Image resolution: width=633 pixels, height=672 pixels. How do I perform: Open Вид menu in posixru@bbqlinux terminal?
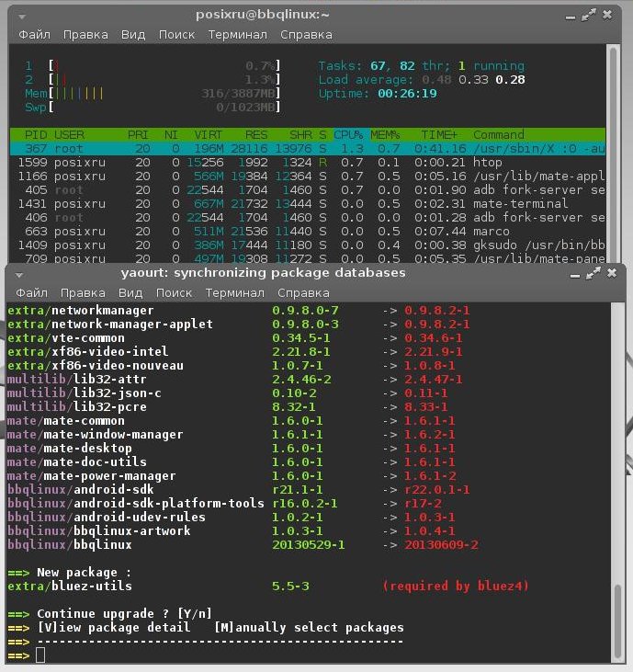[133, 35]
